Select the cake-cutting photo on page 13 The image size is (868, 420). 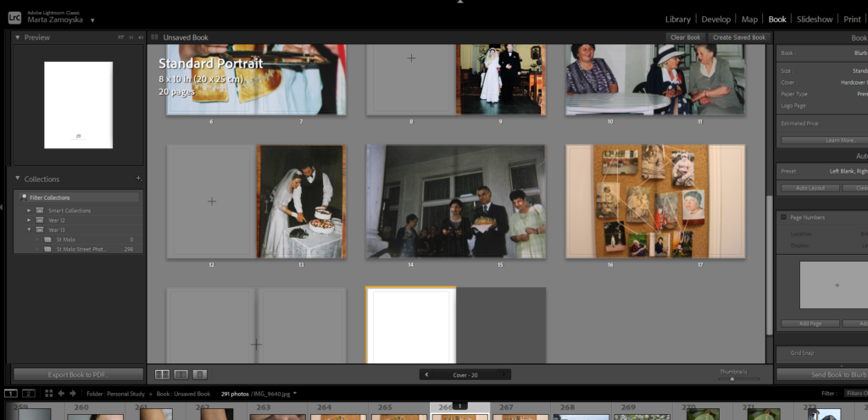[301, 202]
